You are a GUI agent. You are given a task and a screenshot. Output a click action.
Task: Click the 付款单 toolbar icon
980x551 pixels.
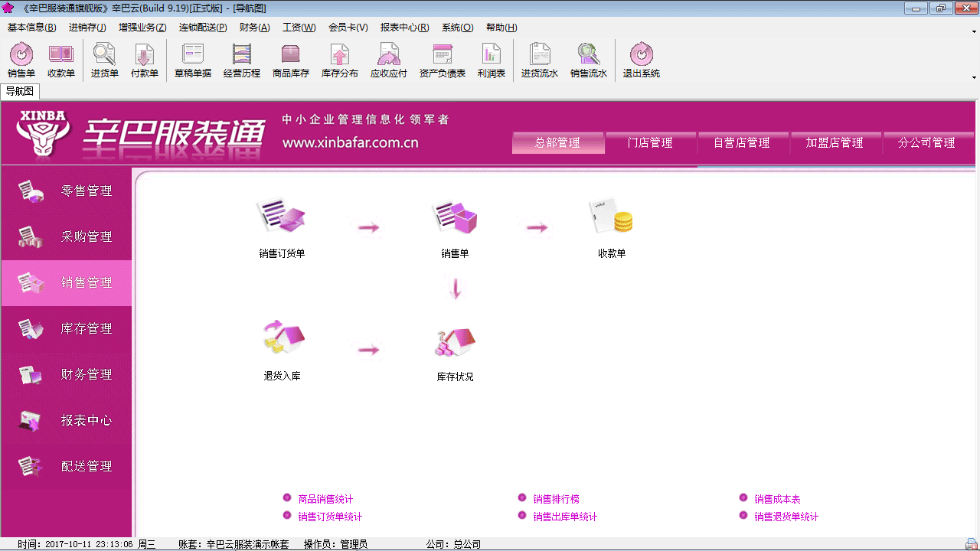pos(145,60)
